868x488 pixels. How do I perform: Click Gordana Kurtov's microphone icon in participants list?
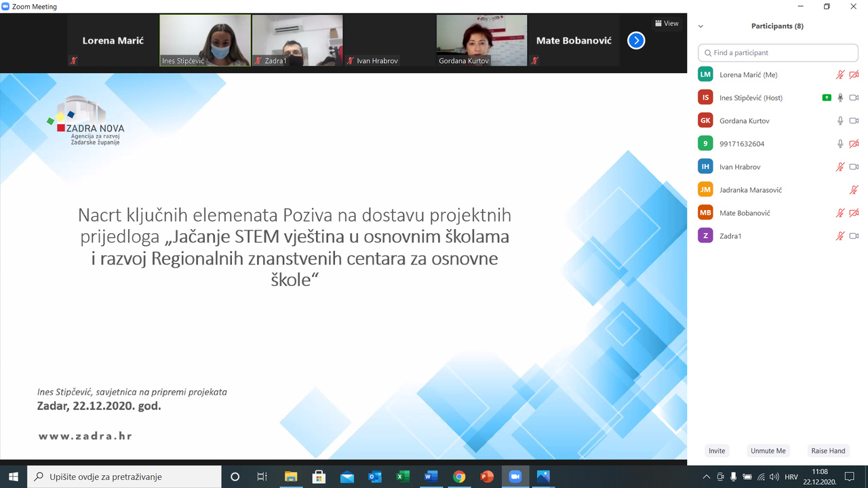[840, 121]
